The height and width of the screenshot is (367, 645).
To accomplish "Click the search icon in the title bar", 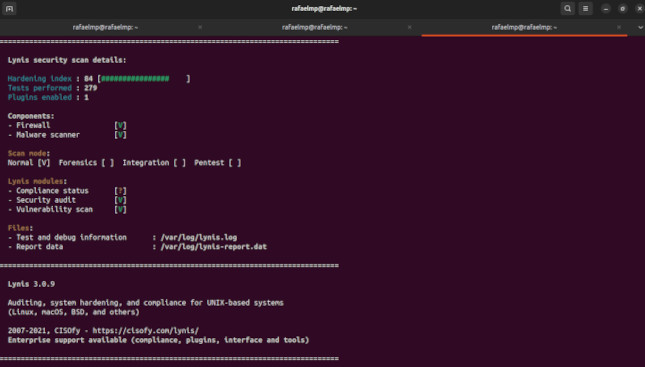I will pyautogui.click(x=567, y=9).
